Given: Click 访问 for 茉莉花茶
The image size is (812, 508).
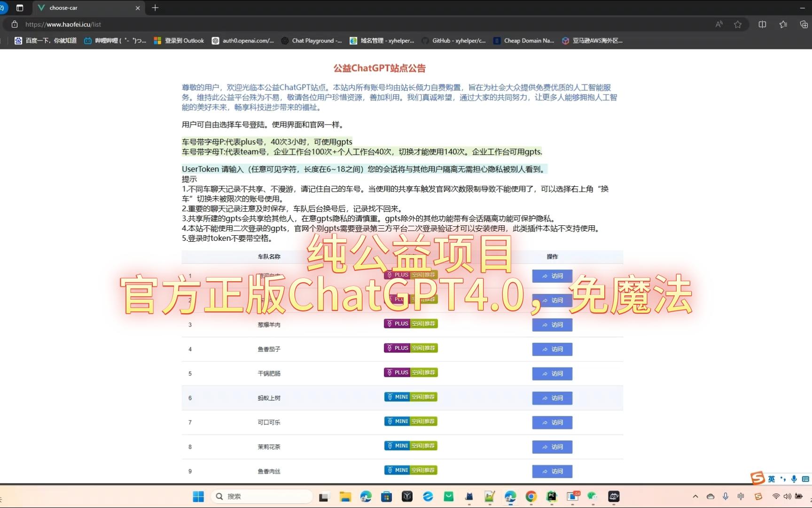Looking at the screenshot, I should pyautogui.click(x=552, y=447).
